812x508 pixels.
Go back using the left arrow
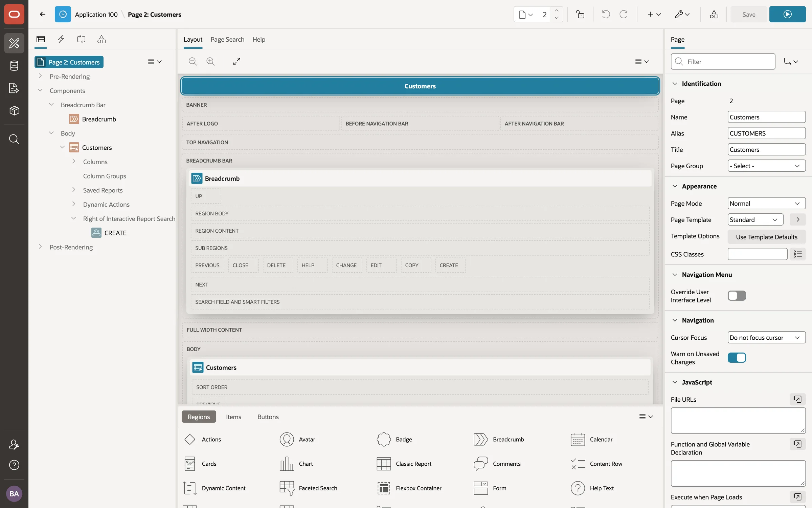point(42,14)
